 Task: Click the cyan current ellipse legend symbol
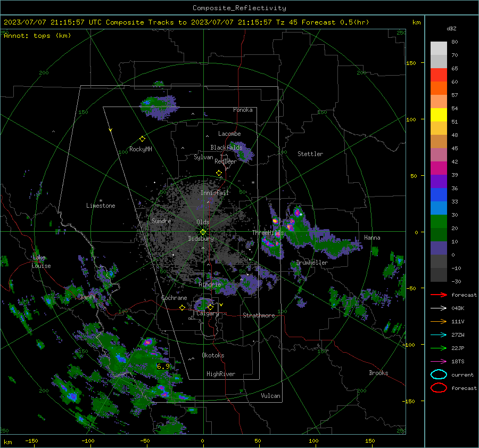coord(439,374)
